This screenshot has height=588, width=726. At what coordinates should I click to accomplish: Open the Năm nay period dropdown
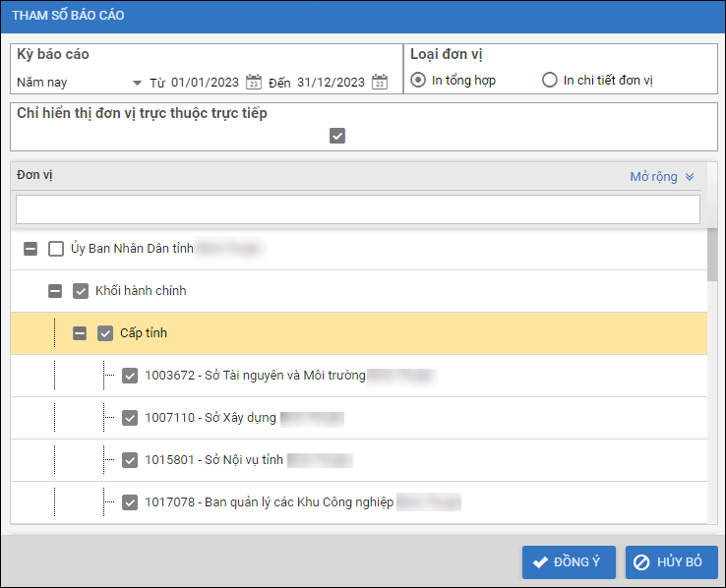point(137,83)
